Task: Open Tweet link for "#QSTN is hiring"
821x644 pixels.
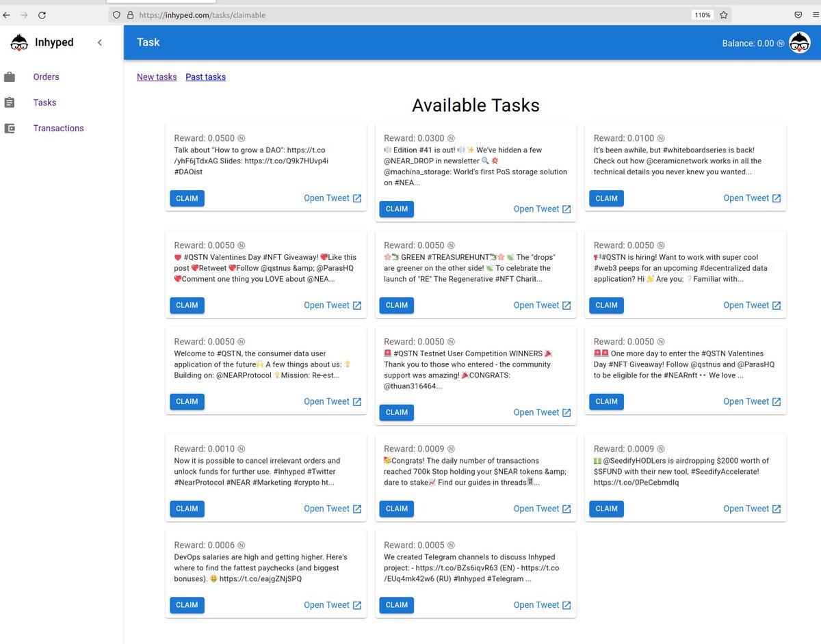Action: [752, 306]
